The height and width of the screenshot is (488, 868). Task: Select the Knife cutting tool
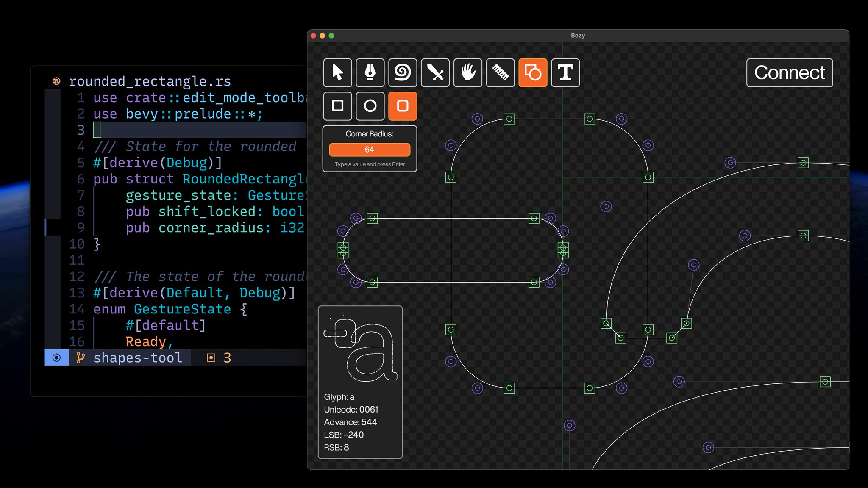point(435,72)
